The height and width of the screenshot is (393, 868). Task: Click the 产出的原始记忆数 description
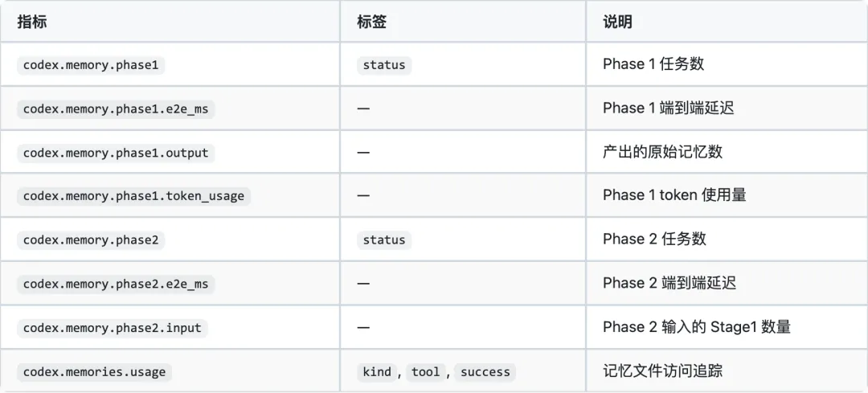[662, 152]
